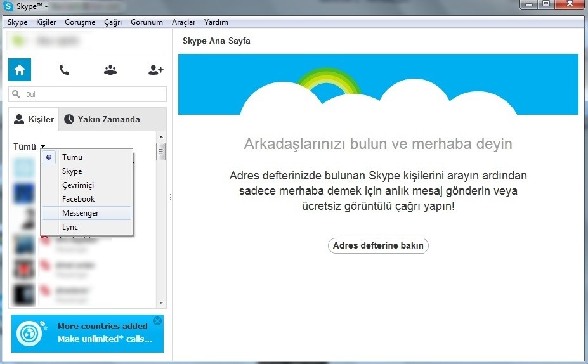This screenshot has width=588, height=364.
Task: Click the magnifier icon in search box
Action: click(16, 94)
